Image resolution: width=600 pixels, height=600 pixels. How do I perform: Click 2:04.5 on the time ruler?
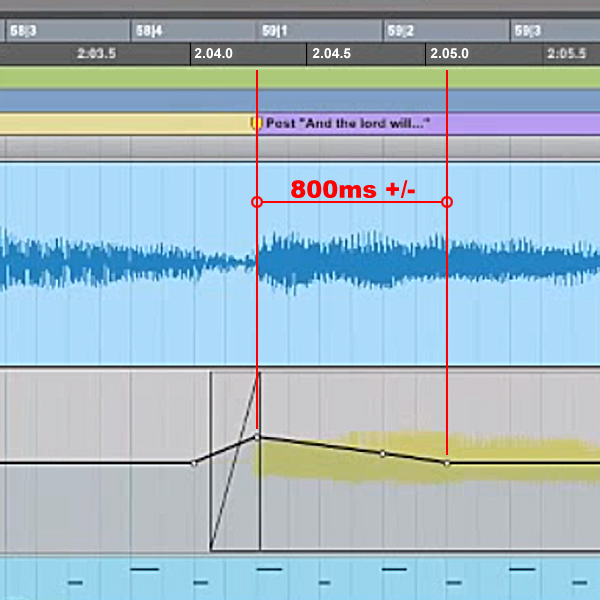331,53
